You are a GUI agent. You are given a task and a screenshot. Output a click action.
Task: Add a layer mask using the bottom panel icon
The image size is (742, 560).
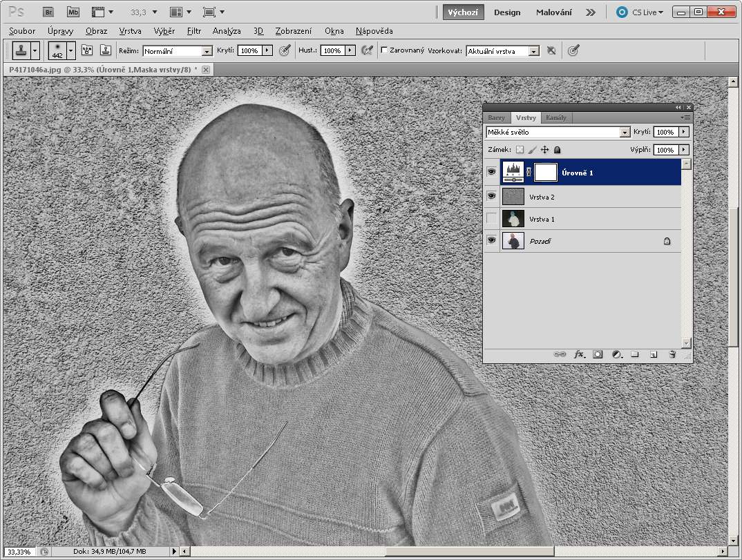[x=598, y=354]
